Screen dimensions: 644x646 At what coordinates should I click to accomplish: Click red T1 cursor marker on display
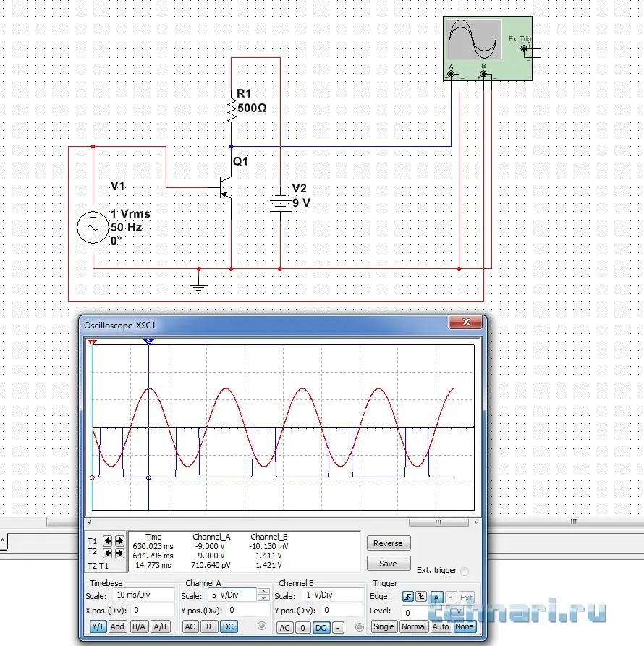[93, 342]
